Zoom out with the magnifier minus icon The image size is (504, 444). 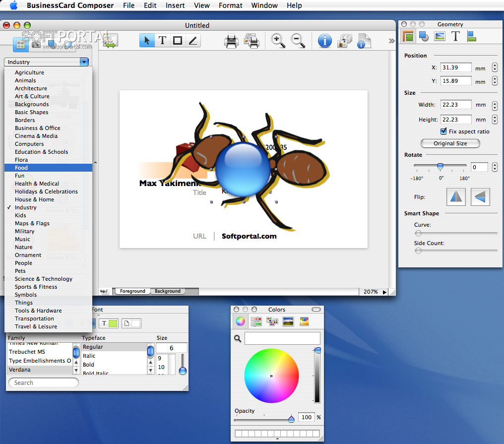point(298,41)
